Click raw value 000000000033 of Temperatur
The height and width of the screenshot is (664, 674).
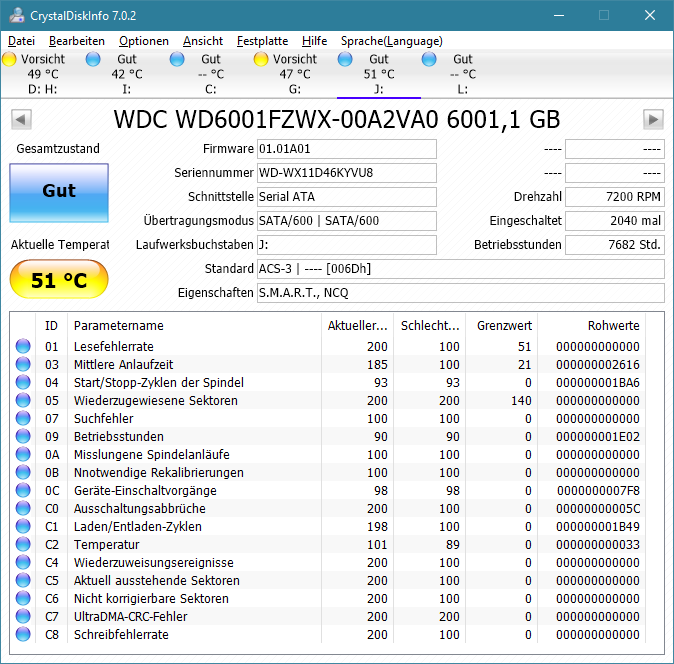coord(597,545)
